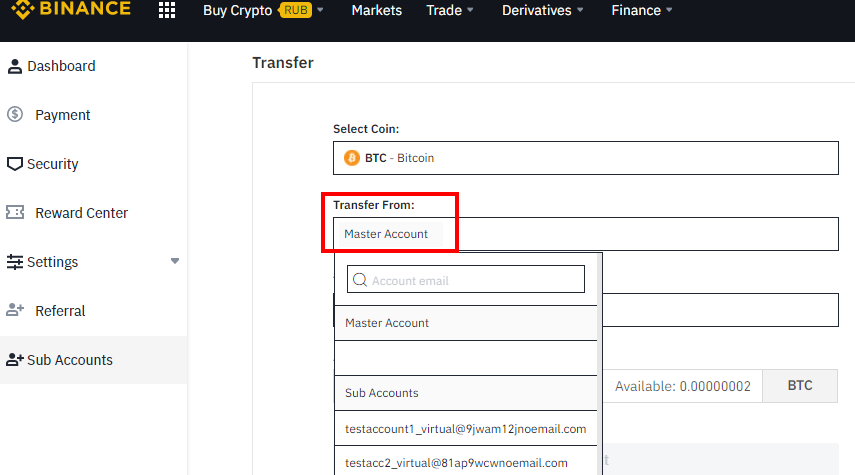Image resolution: width=855 pixels, height=475 pixels.
Task: Click the BTC unit button by amount
Action: [800, 386]
